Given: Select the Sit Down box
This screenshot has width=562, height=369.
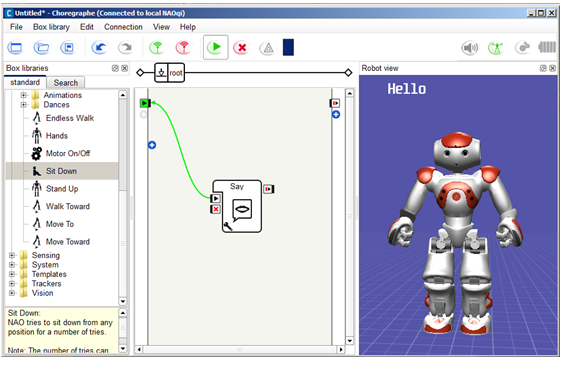Looking at the screenshot, I should (61, 171).
